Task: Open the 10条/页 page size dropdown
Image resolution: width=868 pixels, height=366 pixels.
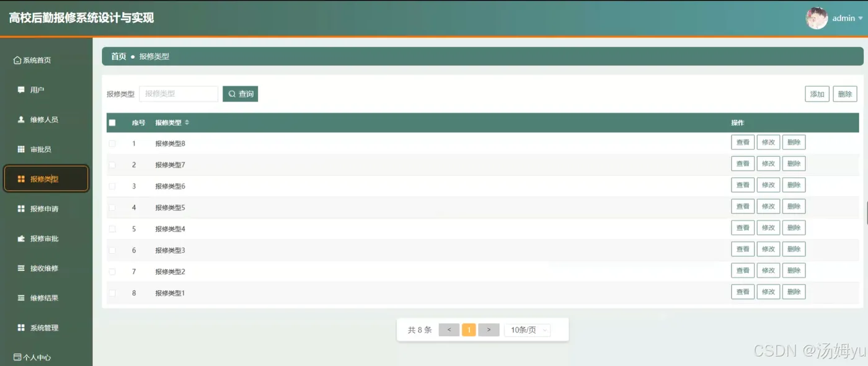Action: [527, 330]
